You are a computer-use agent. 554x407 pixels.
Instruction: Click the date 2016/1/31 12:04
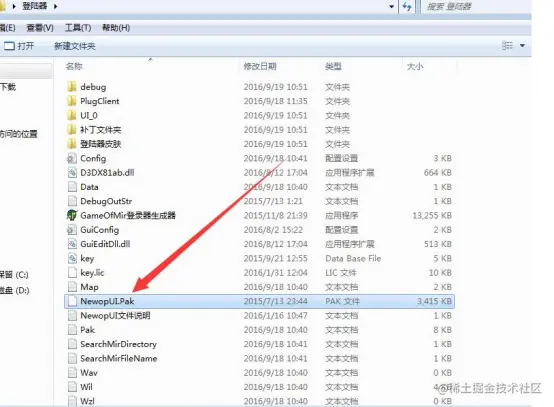pos(275,273)
